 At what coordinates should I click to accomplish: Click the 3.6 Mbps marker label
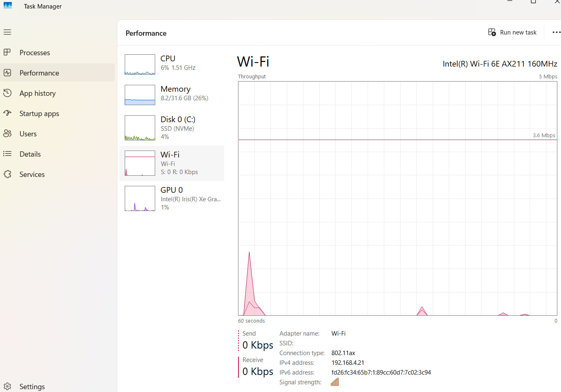click(544, 136)
